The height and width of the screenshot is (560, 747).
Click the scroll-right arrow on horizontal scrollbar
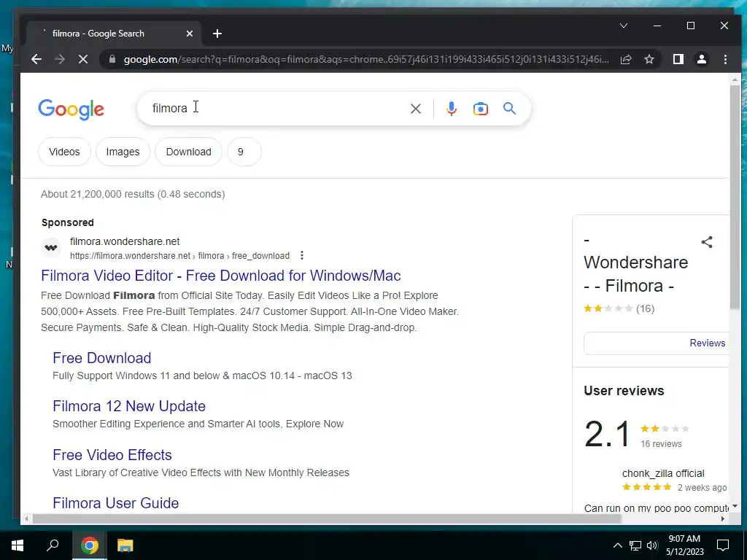[x=723, y=518]
